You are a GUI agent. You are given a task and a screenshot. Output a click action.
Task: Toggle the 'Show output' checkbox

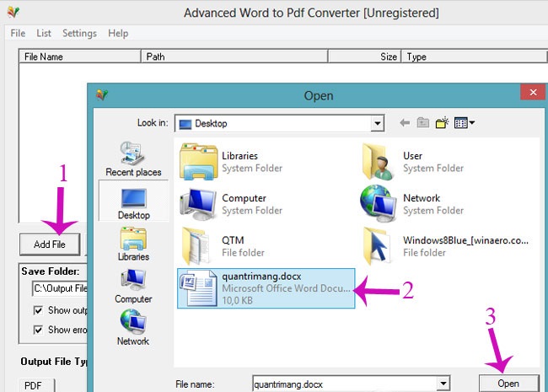click(38, 310)
